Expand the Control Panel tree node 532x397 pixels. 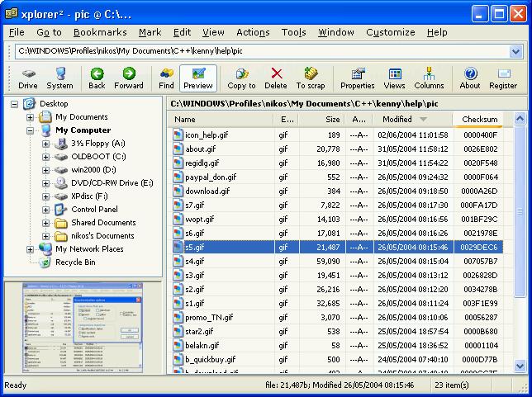tap(46, 210)
